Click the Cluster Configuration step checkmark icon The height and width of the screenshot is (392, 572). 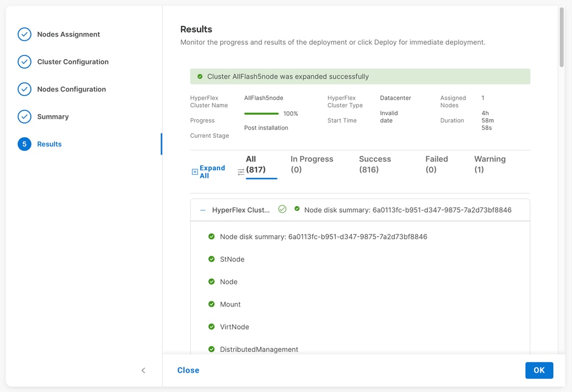tap(24, 62)
